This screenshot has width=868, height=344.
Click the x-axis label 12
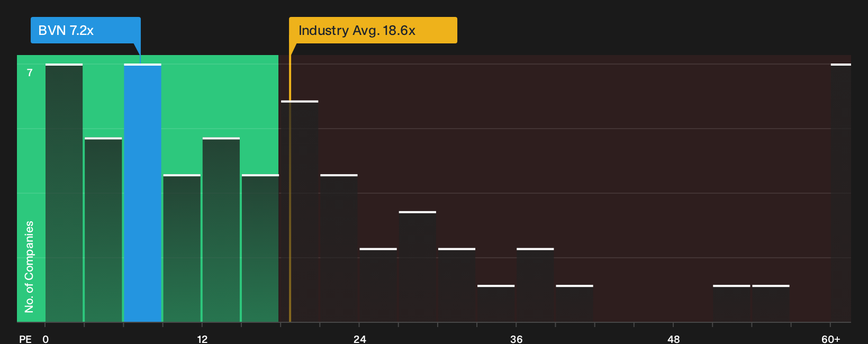coord(202,339)
